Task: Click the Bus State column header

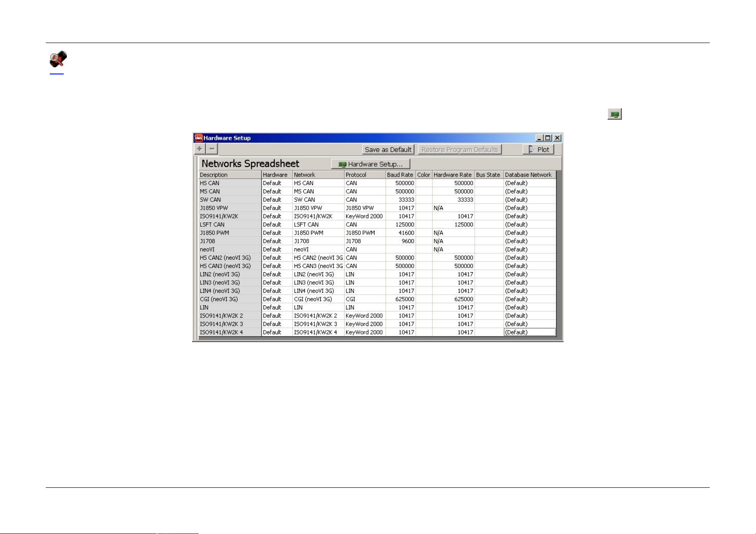Action: (x=489, y=175)
